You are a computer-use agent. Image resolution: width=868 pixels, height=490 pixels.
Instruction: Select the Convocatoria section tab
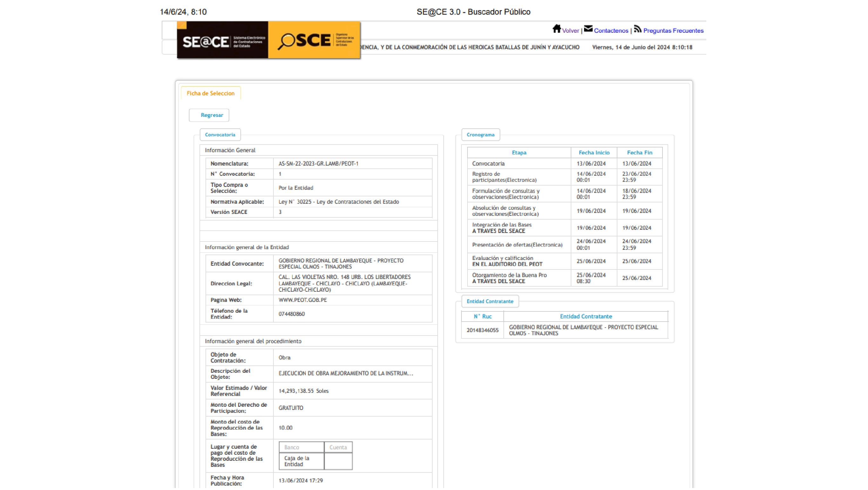(220, 135)
